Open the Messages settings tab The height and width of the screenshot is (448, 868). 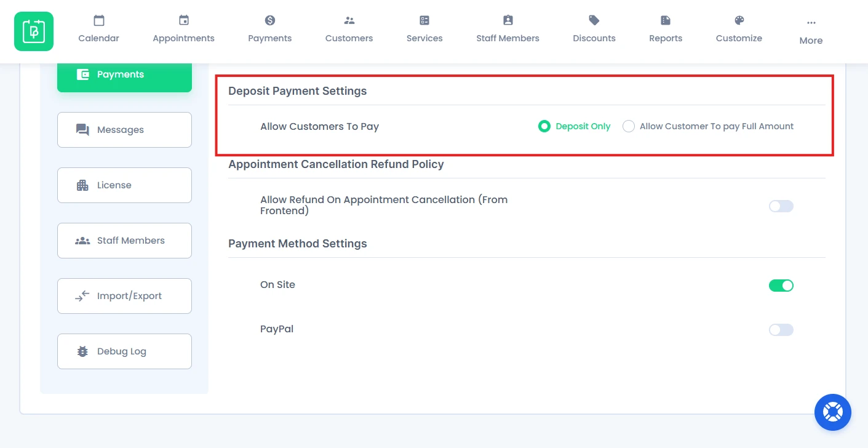tap(124, 130)
